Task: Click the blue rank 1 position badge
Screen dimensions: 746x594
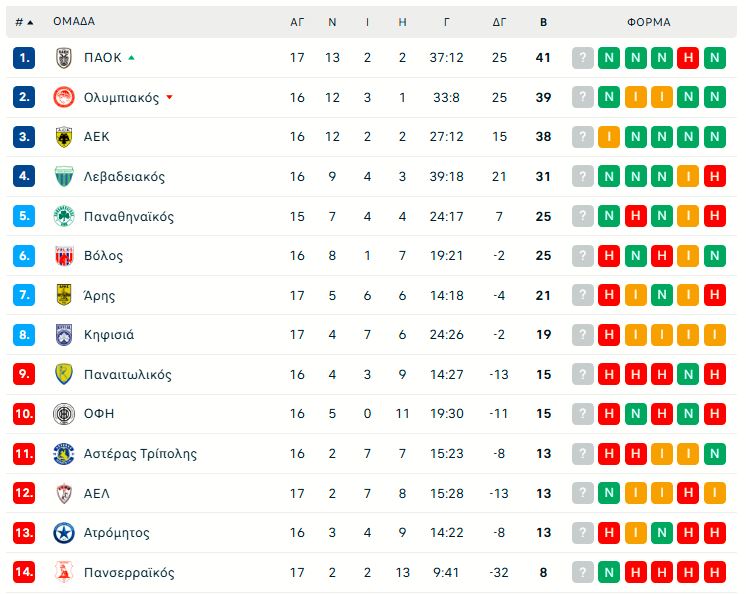Action: click(24, 58)
